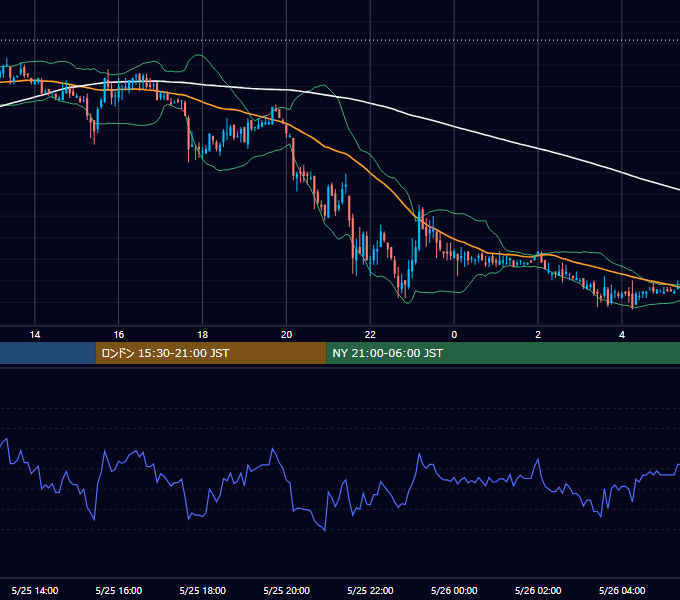Screen dimensions: 680x600
Task: Click the 5/25 22:00 date label
Action: [370, 590]
